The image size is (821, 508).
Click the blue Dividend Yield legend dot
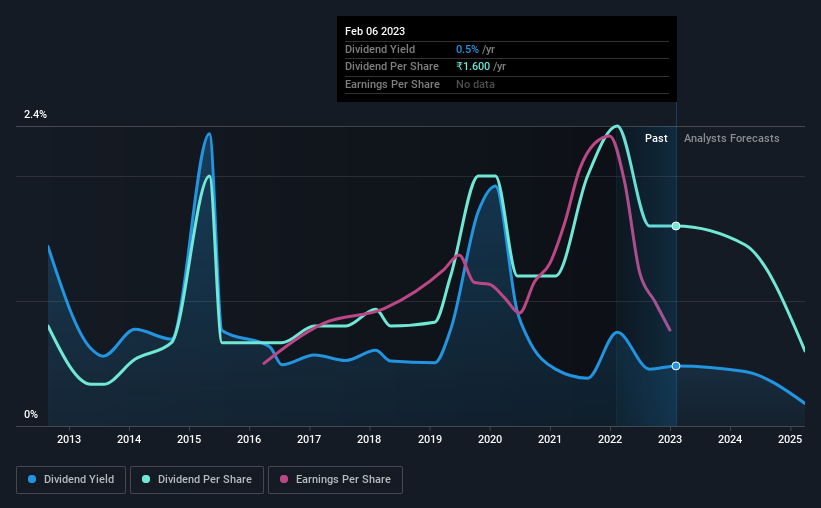click(x=32, y=479)
